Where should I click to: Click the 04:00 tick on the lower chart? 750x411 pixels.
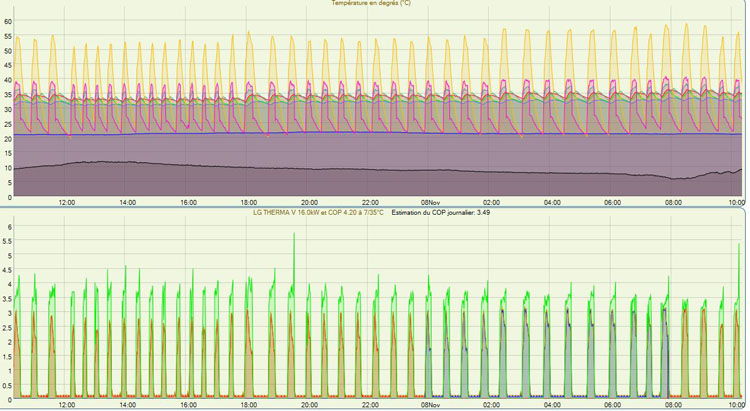553,405
